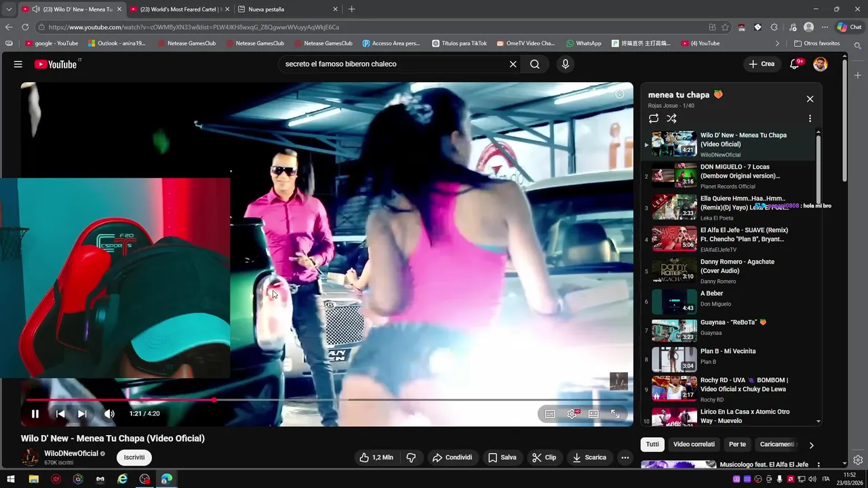Open the Crea create menu
This screenshot has width=868, height=488.
pos(761,64)
